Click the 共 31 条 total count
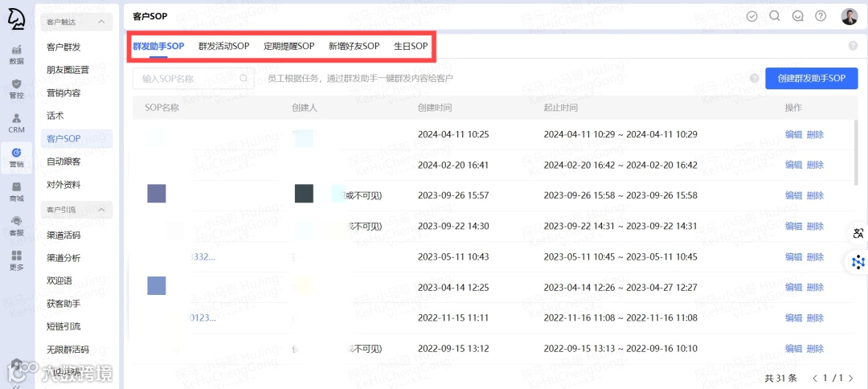The height and width of the screenshot is (389, 868). tap(780, 379)
